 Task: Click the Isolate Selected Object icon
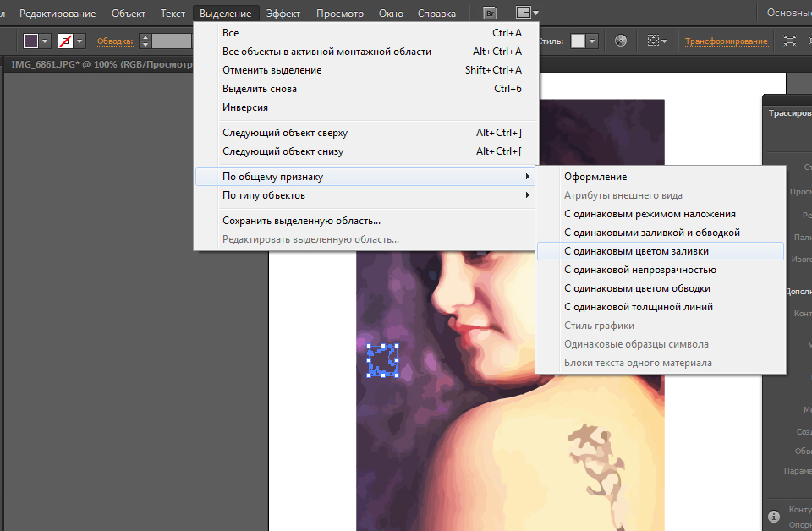[790, 41]
